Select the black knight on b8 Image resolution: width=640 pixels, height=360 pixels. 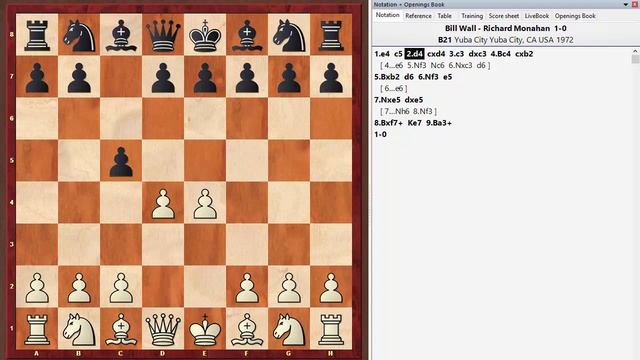79,35
